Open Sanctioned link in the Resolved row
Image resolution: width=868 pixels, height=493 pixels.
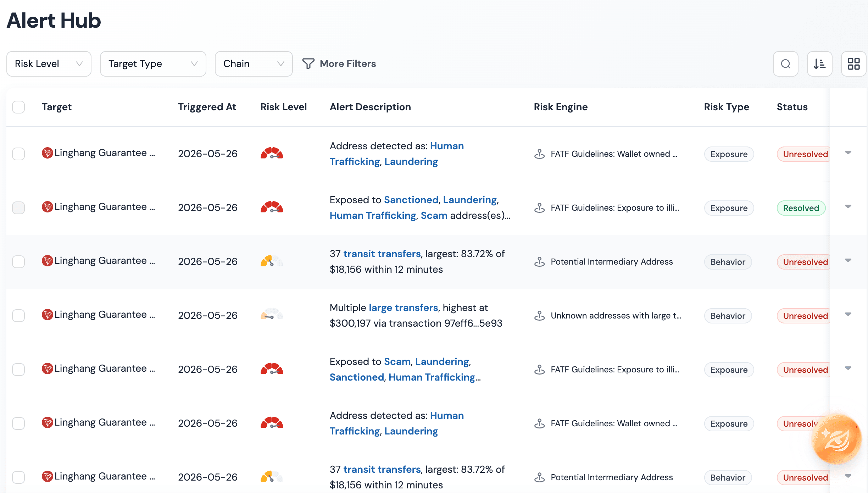click(x=411, y=200)
